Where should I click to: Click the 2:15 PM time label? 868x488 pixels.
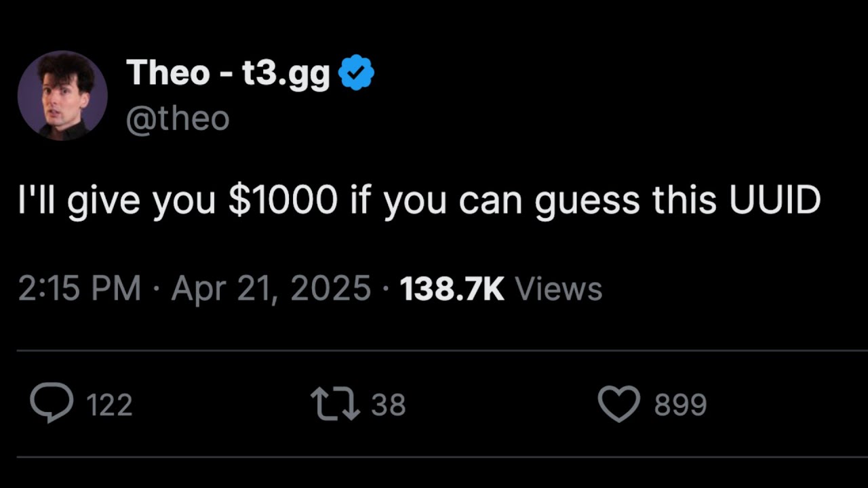tap(78, 287)
